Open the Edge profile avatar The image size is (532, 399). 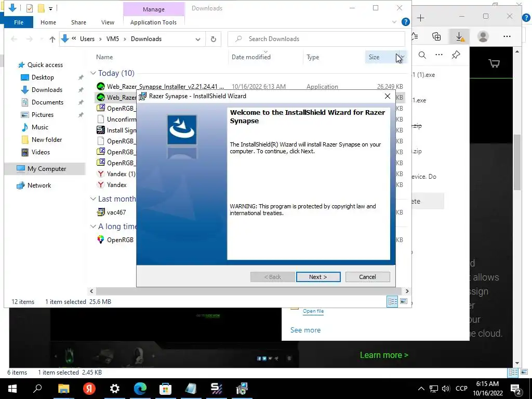coord(483,36)
